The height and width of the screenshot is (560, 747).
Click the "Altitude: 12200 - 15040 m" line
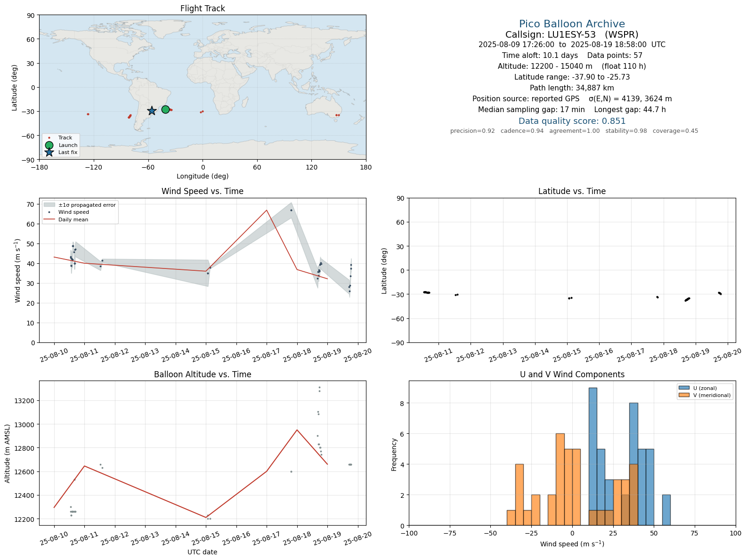[x=572, y=66]
